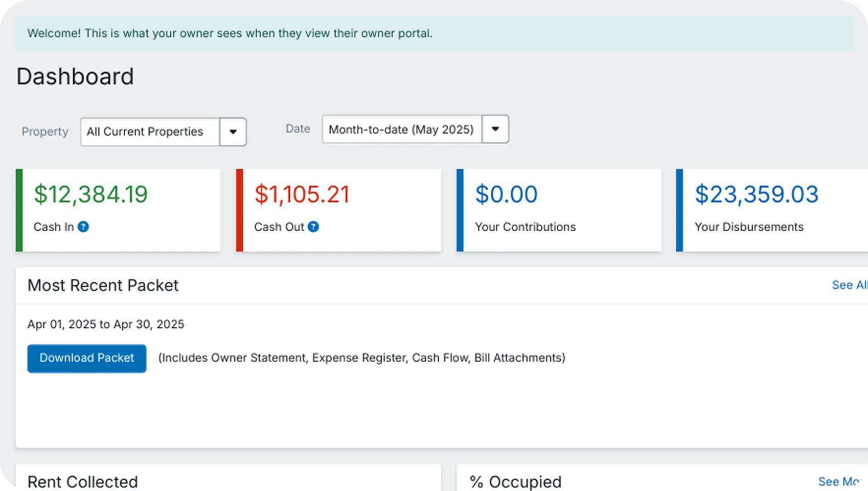Click the Cash Out help icon

coord(313,227)
